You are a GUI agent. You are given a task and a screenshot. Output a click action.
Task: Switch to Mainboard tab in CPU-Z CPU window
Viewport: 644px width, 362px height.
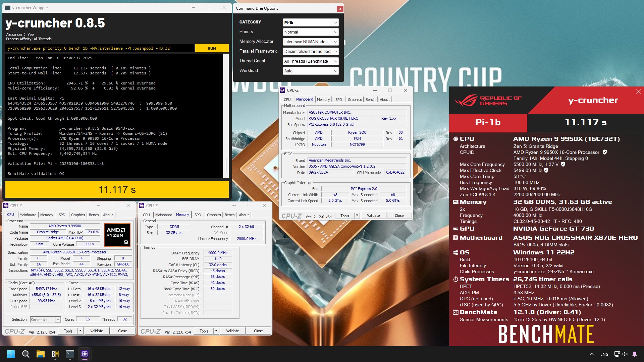(x=28, y=215)
